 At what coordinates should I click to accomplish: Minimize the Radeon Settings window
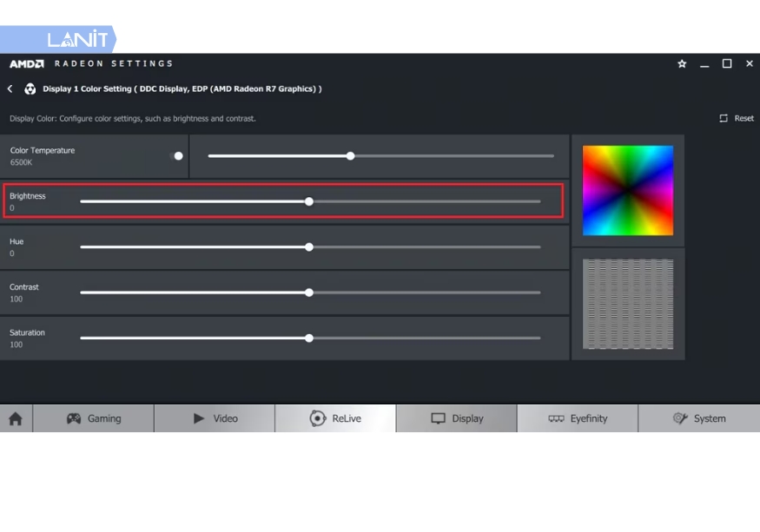[x=704, y=64]
